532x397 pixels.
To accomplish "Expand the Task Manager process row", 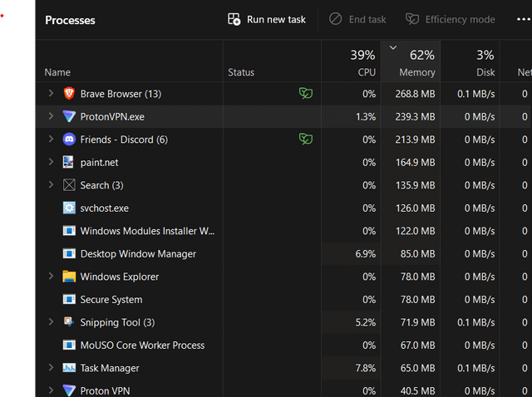I will click(51, 367).
